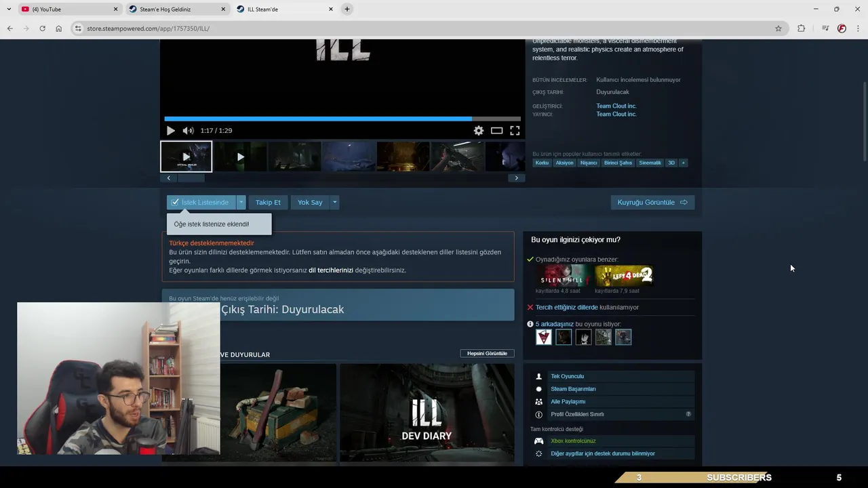Select the Sinematik tag
The width and height of the screenshot is (868, 488).
click(650, 163)
